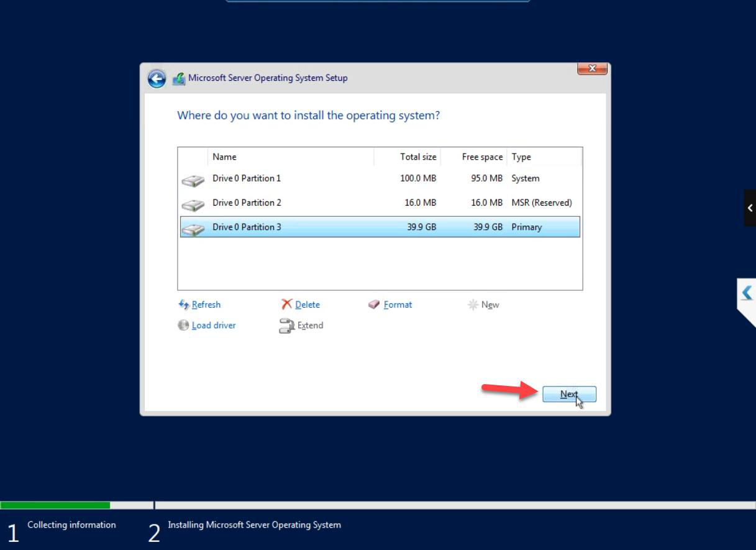Click drive icon for Partition 1
756x550 pixels.
tap(193, 180)
